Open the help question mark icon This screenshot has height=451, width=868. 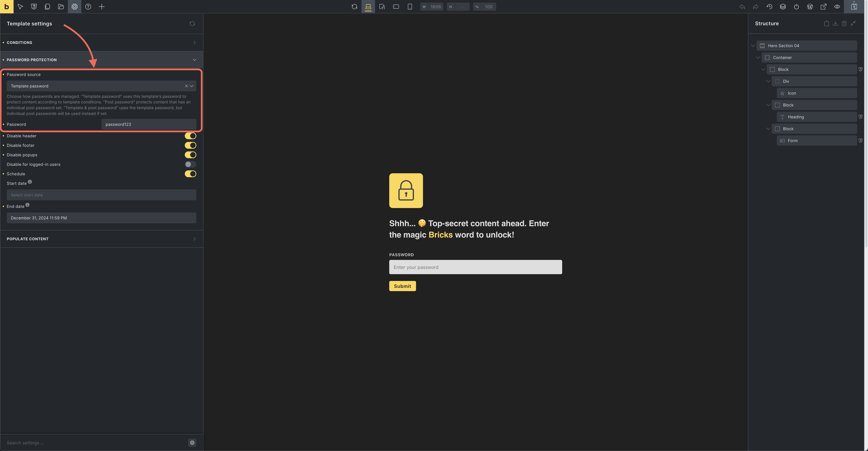coord(88,7)
